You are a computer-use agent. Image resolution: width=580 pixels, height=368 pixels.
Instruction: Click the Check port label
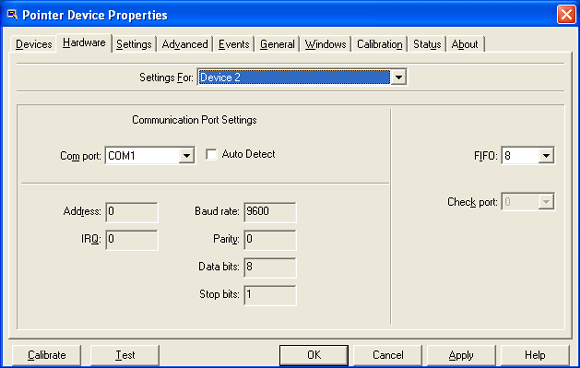[x=472, y=202]
